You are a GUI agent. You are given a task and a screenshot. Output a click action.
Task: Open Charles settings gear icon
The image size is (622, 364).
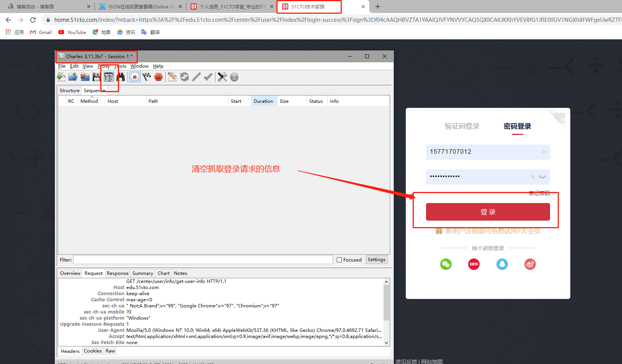(234, 77)
